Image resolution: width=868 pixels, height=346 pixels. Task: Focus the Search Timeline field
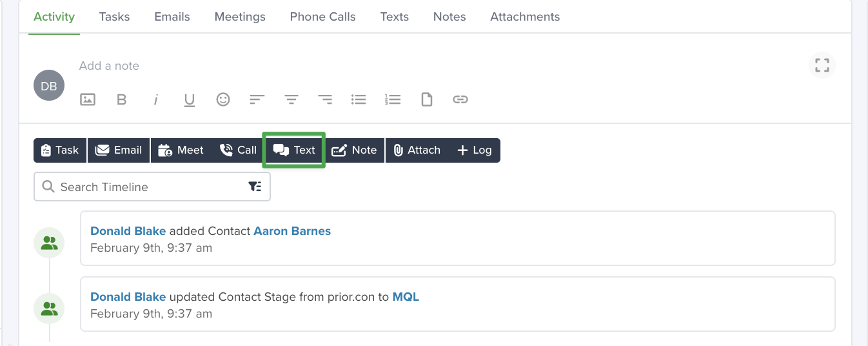pyautogui.click(x=152, y=187)
